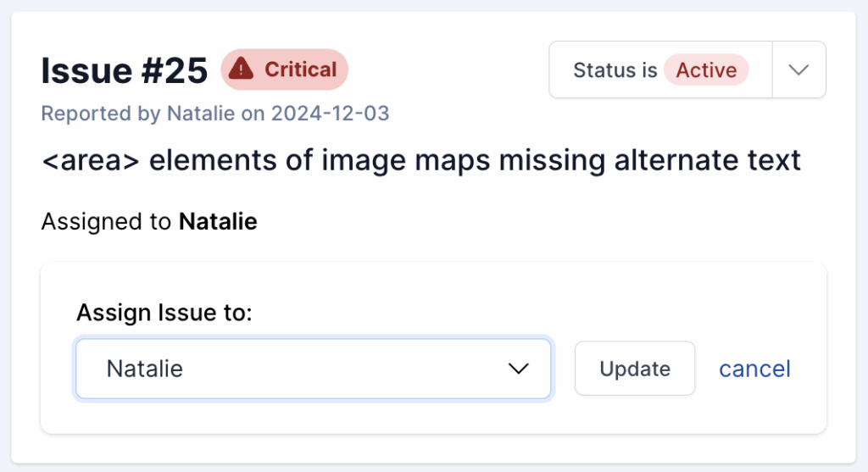The image size is (868, 472).
Task: Click the Critical severity badge label
Action: tap(300, 69)
